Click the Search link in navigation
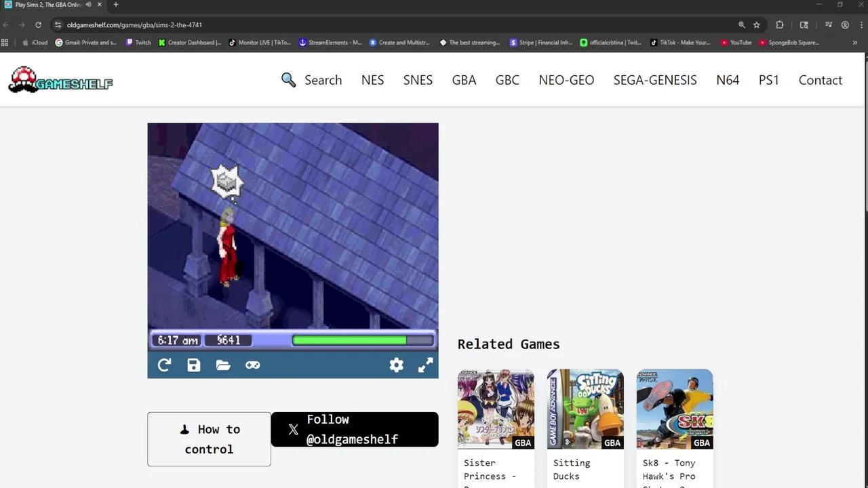This screenshot has width=868, height=488. pos(323,80)
